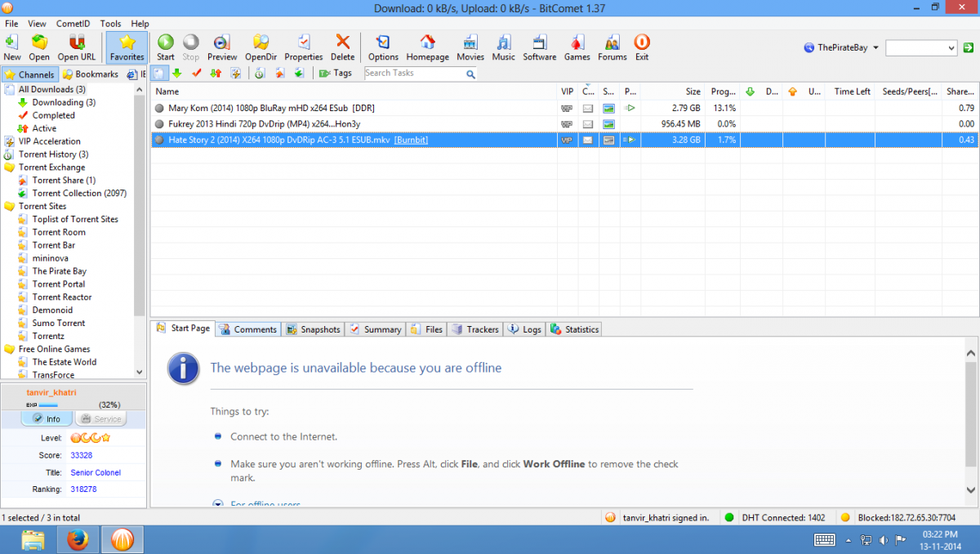This screenshot has height=554, width=980.
Task: Switch to the Statistics tab
Action: click(574, 329)
